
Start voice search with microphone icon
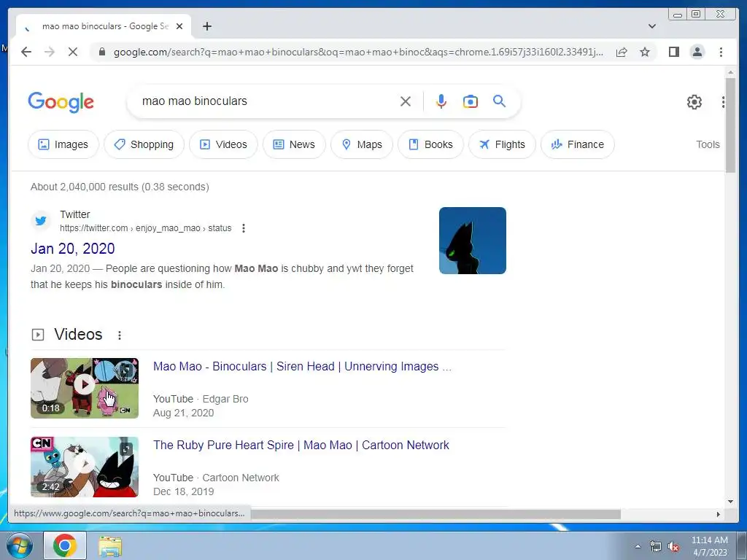(441, 101)
